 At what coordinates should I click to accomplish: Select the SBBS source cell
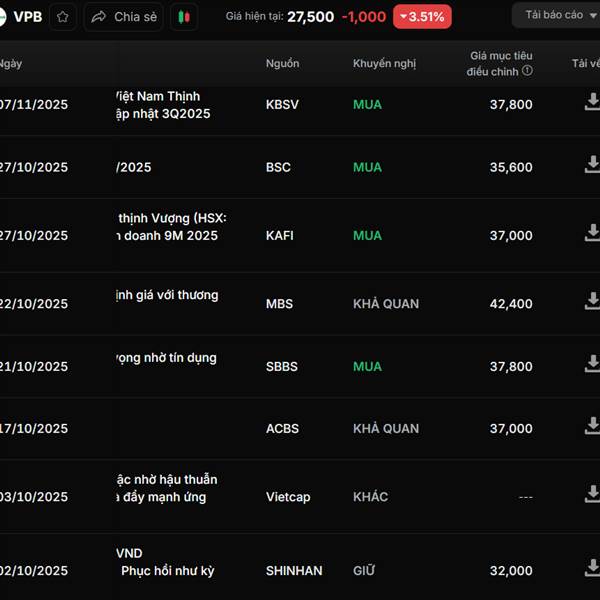[282, 367]
